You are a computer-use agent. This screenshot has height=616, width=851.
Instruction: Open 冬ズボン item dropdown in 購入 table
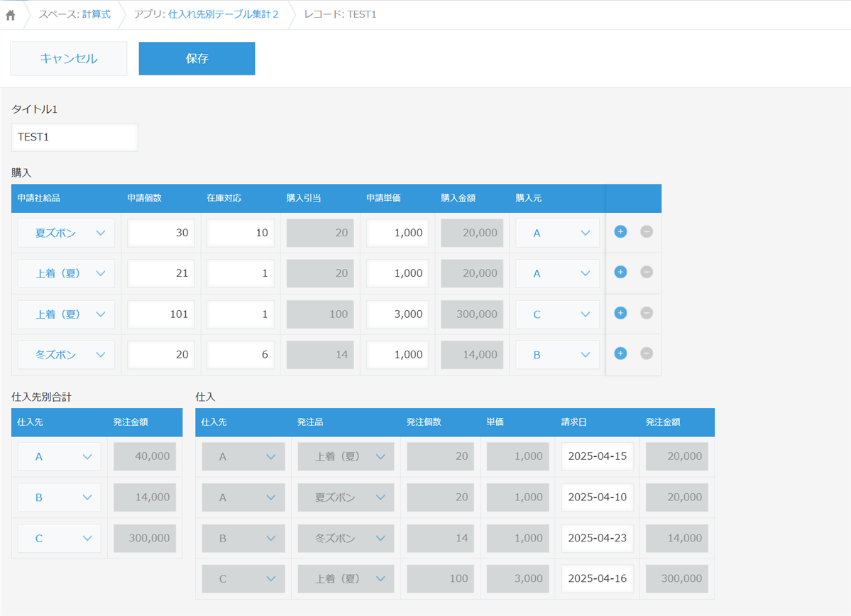[66, 354]
